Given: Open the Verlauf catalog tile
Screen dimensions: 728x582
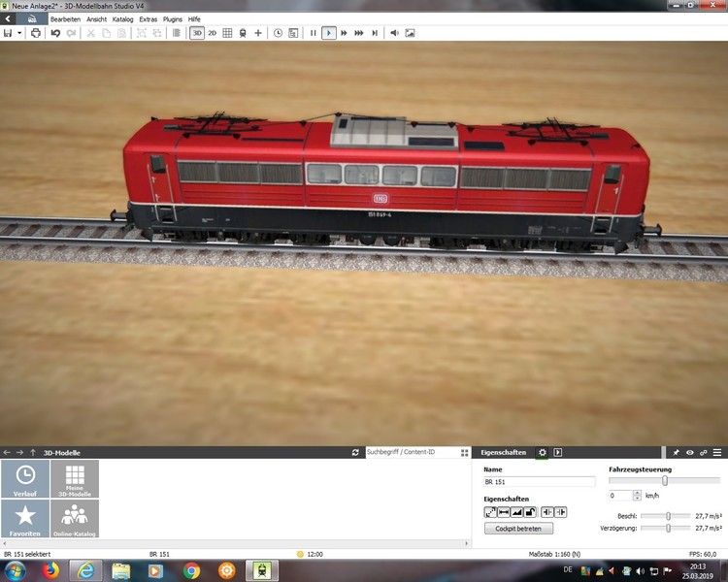Looking at the screenshot, I should point(25,479).
